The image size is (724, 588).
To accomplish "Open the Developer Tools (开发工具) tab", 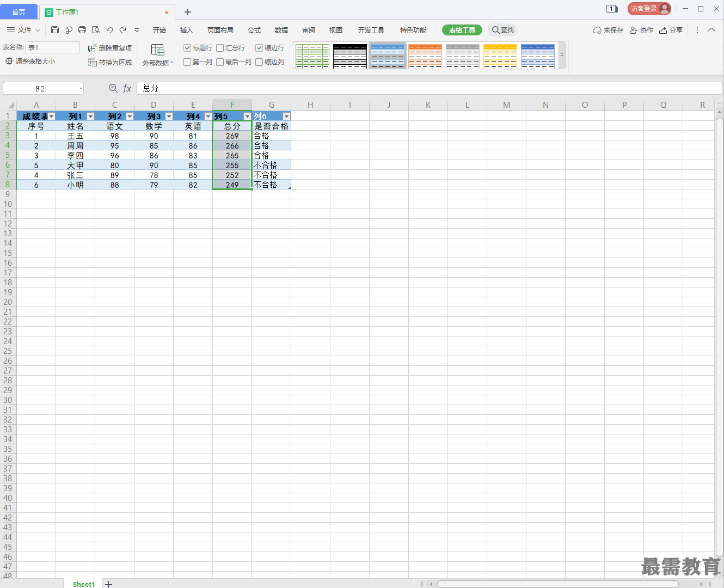I will (x=371, y=30).
